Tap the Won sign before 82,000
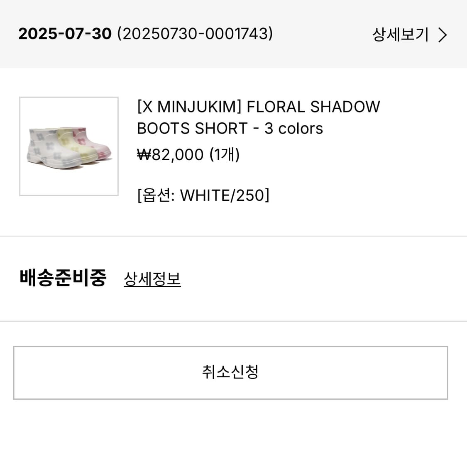Image resolution: width=467 pixels, height=476 pixels. click(x=144, y=154)
